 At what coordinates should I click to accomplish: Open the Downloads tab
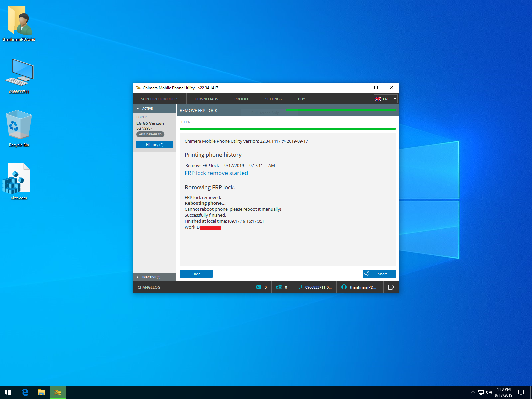[206, 99]
